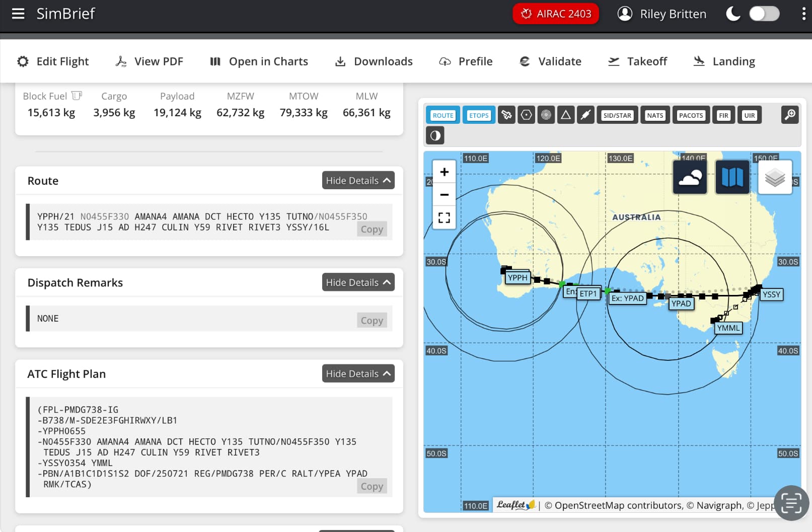
Task: Click the map search magnifier icon
Action: coord(790,115)
